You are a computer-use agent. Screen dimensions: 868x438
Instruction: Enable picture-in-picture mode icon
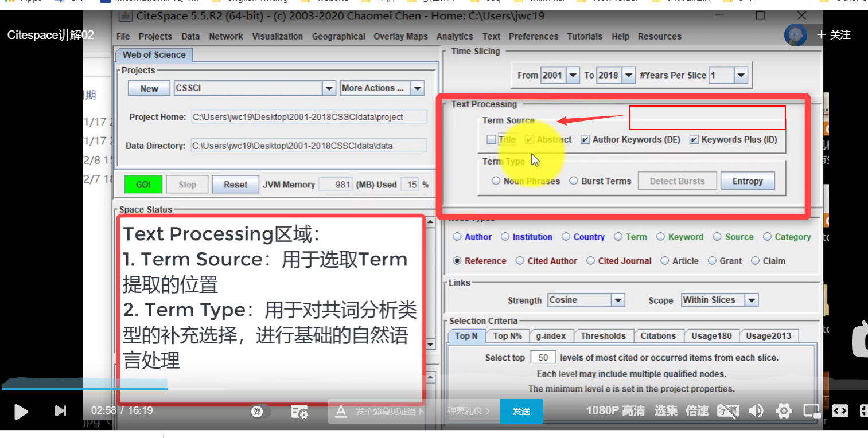click(812, 410)
